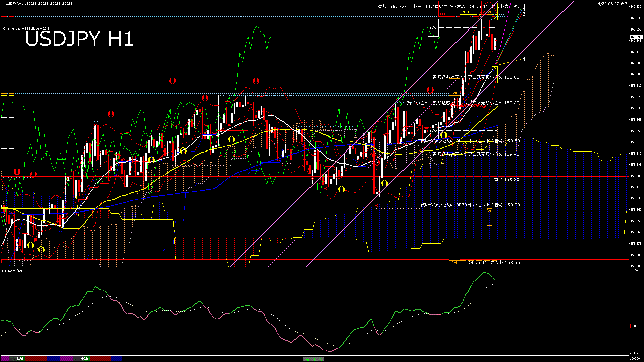Screen dimensions: 644x362
Task: Click the 4/30 date marker on timeline
Action: [x=84, y=359]
